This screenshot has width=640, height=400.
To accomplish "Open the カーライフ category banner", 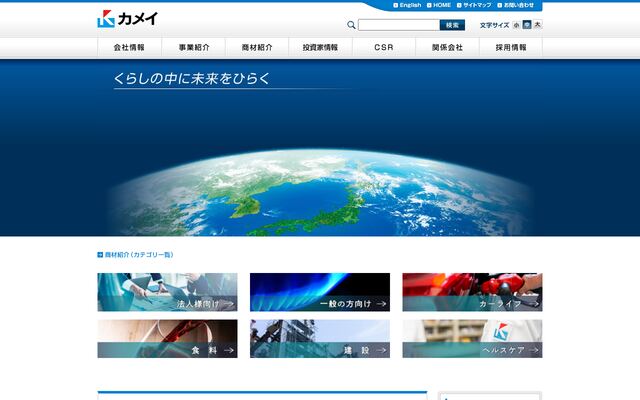I will 472,292.
